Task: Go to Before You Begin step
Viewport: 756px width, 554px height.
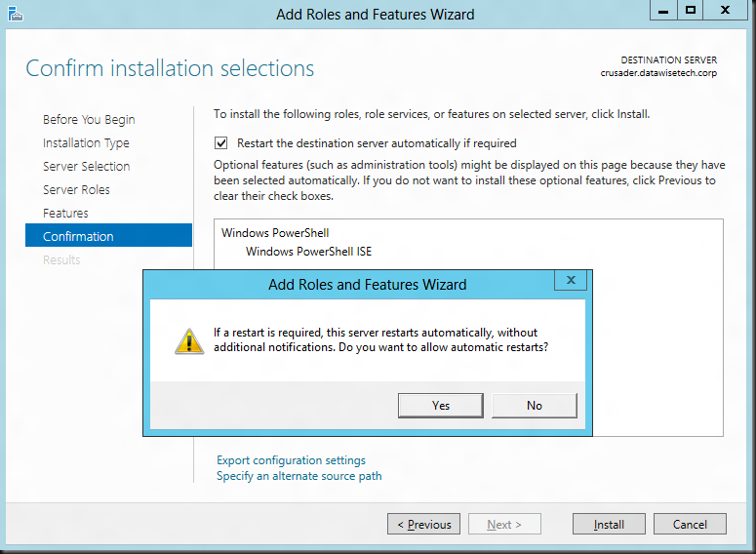Action: pyautogui.click(x=89, y=120)
